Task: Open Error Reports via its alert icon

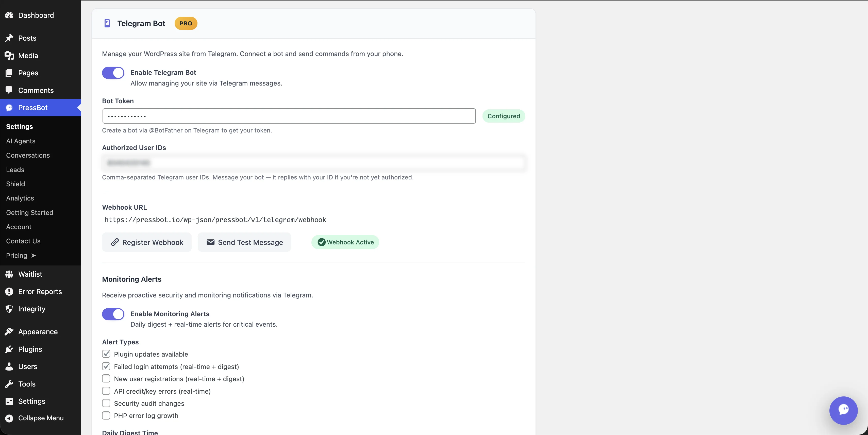Action: coord(9,291)
